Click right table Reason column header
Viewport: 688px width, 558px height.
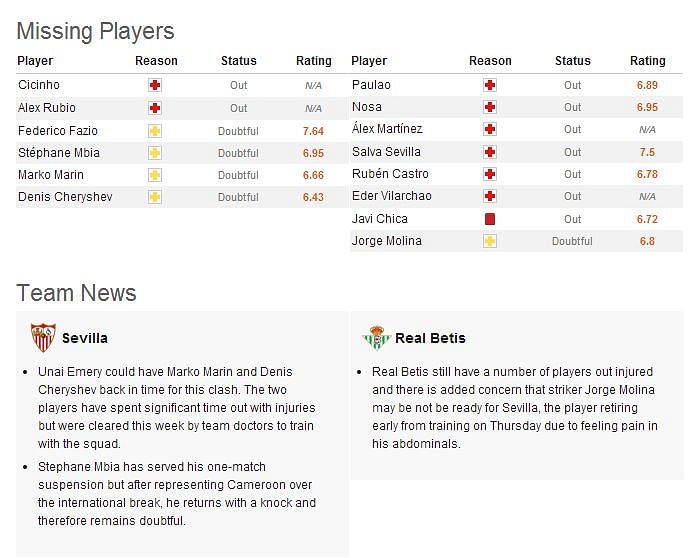point(490,61)
